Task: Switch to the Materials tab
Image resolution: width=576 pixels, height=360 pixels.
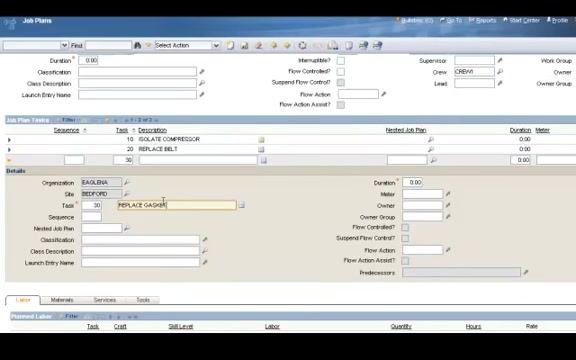Action: click(62, 300)
